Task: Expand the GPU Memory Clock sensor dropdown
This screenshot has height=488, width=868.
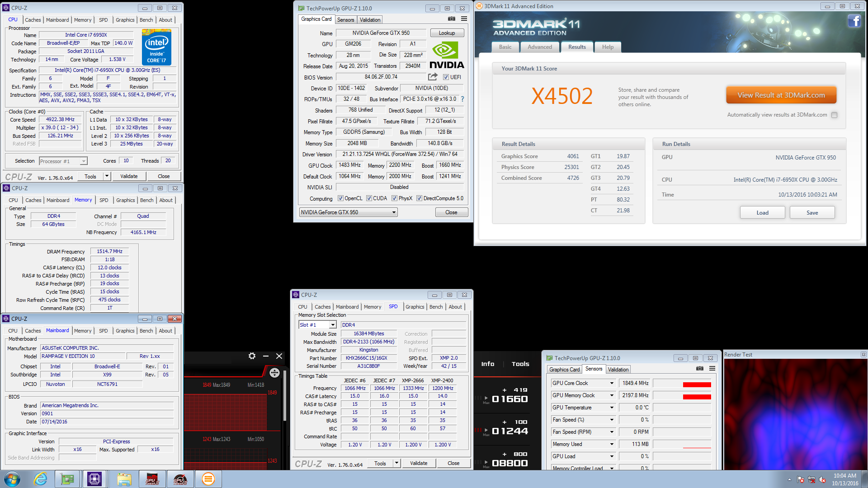Action: tap(612, 395)
